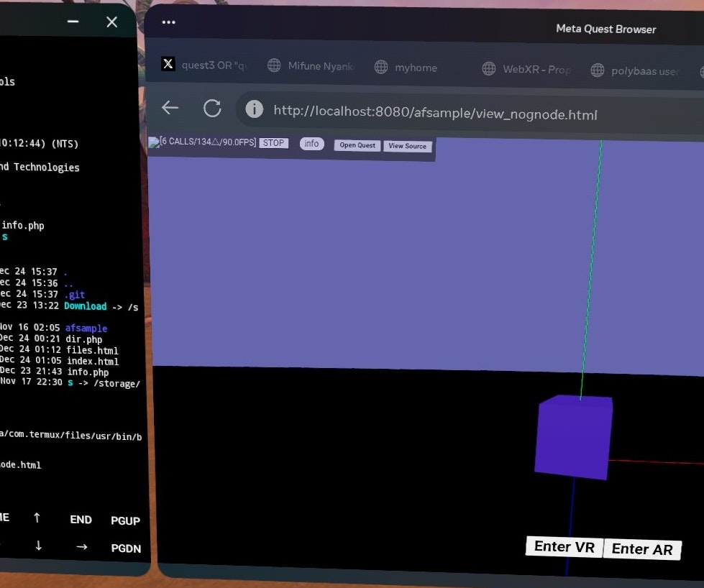Click the files.html entry in terminal
The width and height of the screenshot is (704, 588).
point(93,350)
